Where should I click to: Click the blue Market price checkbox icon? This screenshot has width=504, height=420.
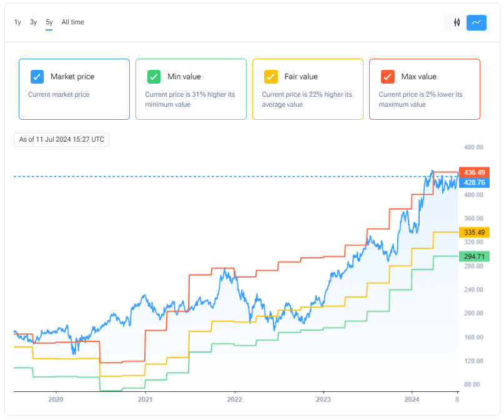[36, 76]
